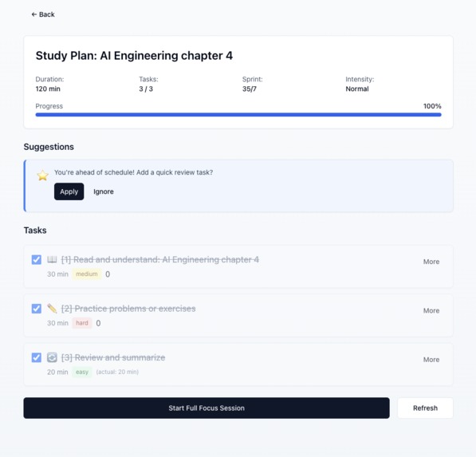This screenshot has height=457, width=476.
Task: Start Full Focus Session
Action: click(207, 408)
